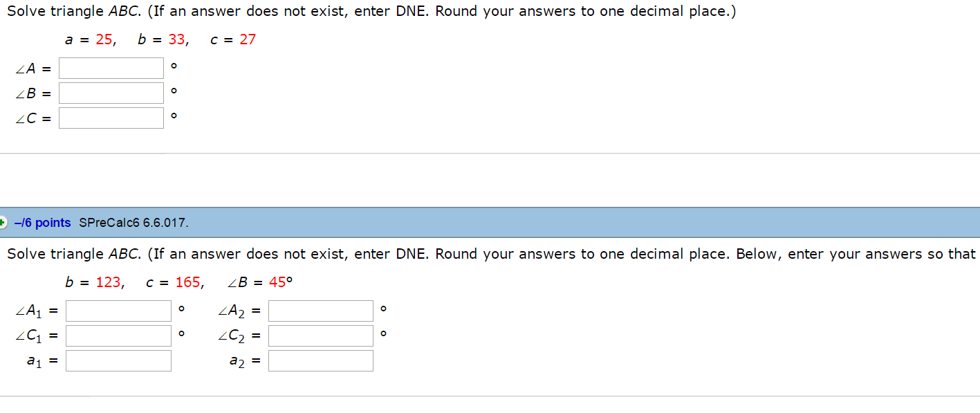Click the red value 27 for c
Viewport: 980px width, 413px height.
pos(248,39)
